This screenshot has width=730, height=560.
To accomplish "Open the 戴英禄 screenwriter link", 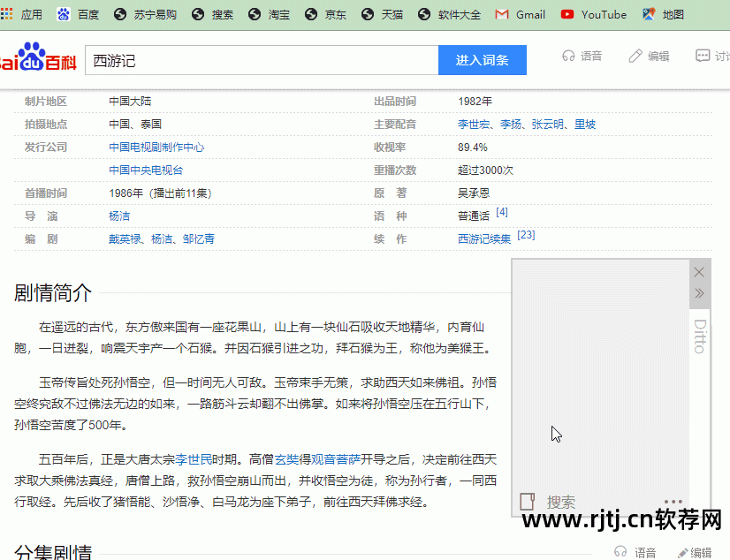I will click(x=125, y=239).
